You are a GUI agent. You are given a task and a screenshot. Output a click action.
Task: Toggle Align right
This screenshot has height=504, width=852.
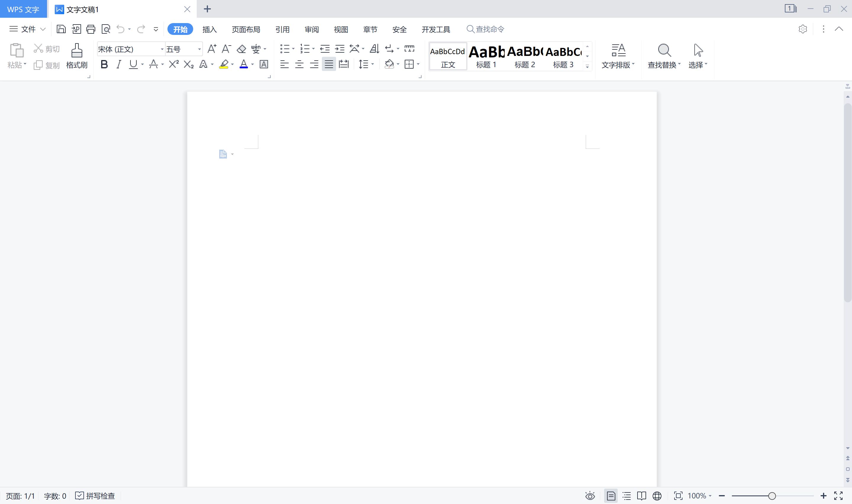[314, 64]
